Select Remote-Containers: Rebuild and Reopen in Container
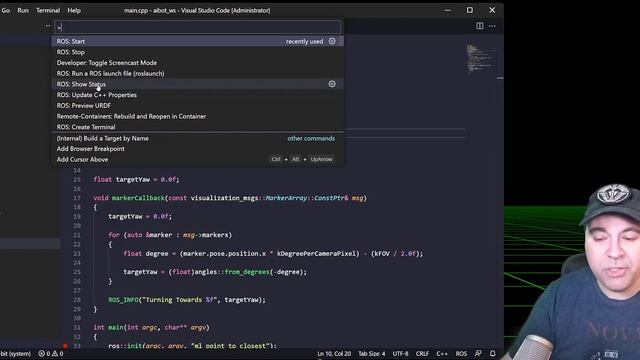Viewport: 640px width, 360px height. pos(198,116)
